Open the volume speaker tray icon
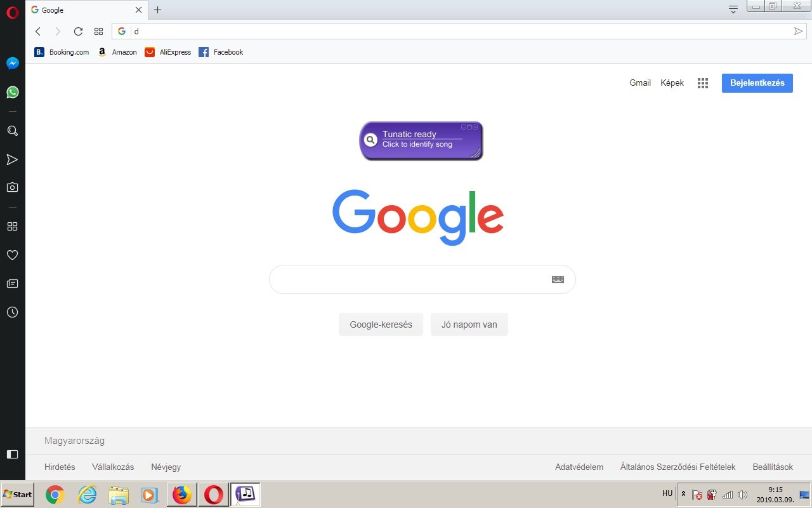This screenshot has width=812, height=508. (743, 495)
